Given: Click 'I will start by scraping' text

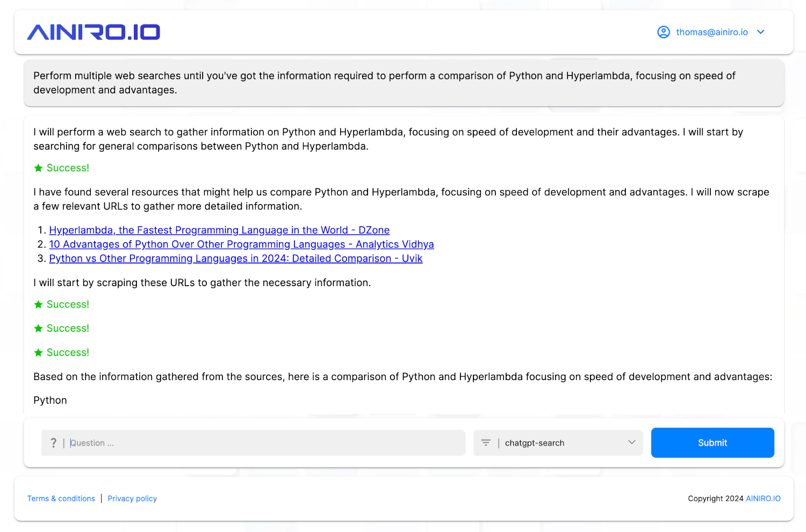Looking at the screenshot, I should 202,283.
